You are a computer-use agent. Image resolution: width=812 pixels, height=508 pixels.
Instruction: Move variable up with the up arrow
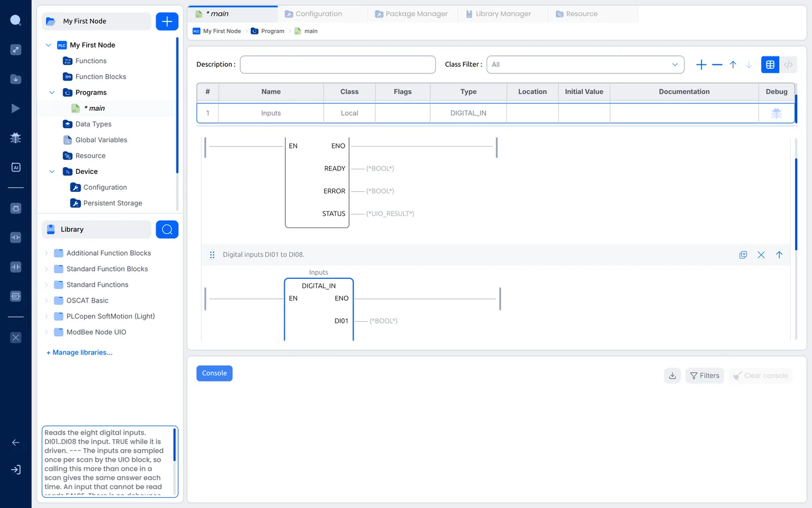click(x=733, y=65)
